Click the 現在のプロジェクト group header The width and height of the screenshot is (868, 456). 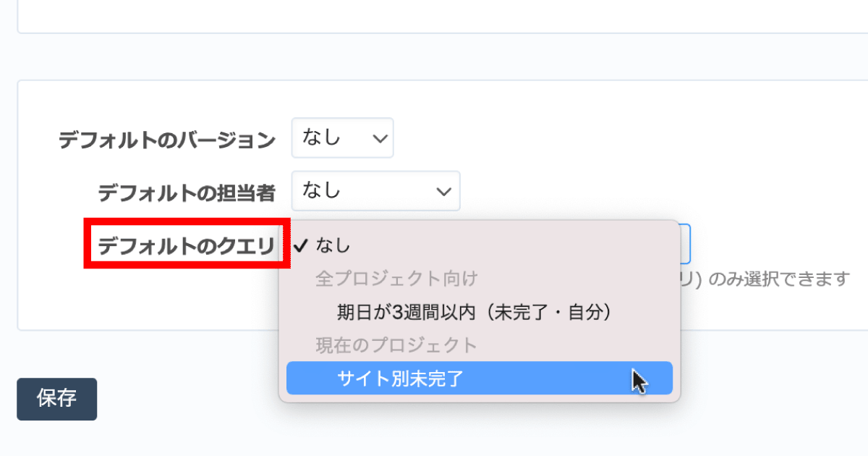point(396,345)
